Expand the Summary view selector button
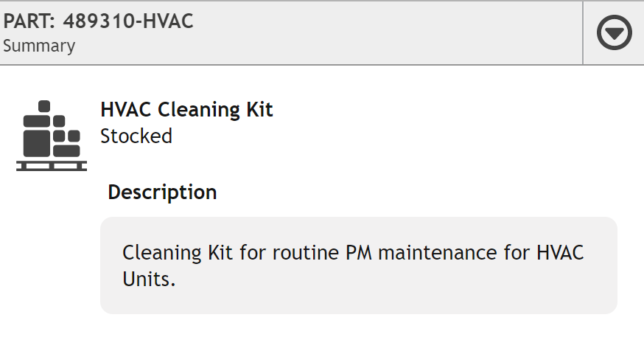Viewport: 644px width, 337px height. (x=614, y=32)
